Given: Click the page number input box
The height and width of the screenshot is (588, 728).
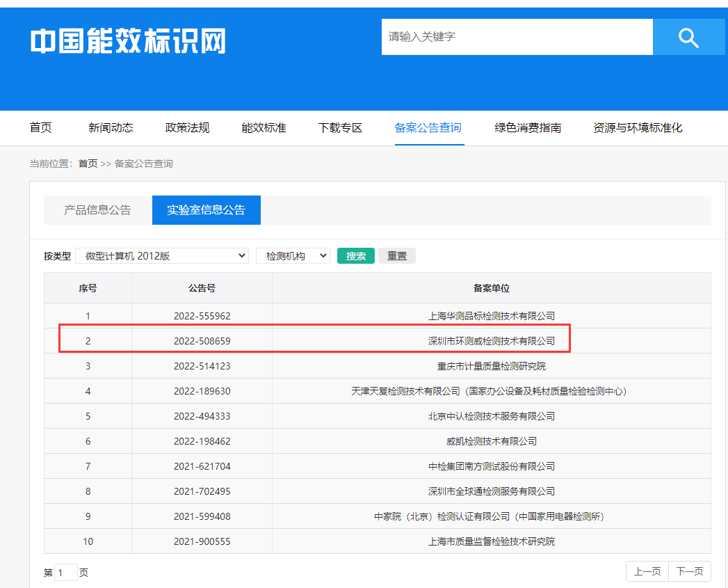Looking at the screenshot, I should [x=65, y=573].
